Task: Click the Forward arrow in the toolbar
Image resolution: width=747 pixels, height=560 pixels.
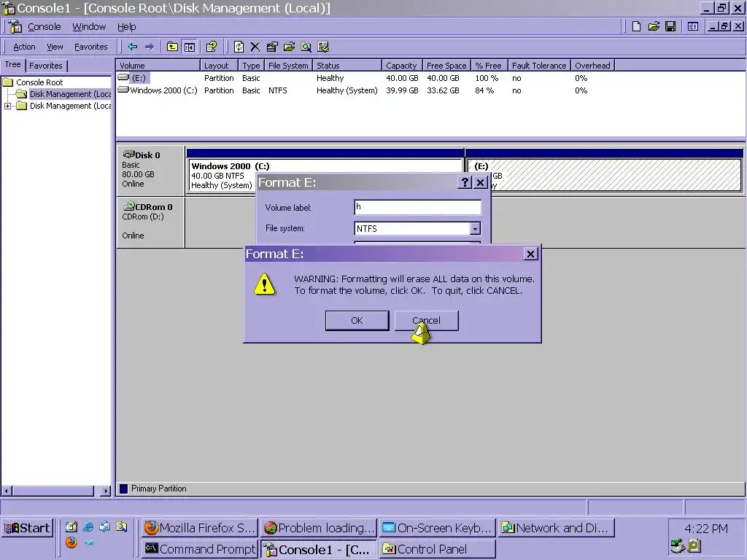Action: (149, 47)
